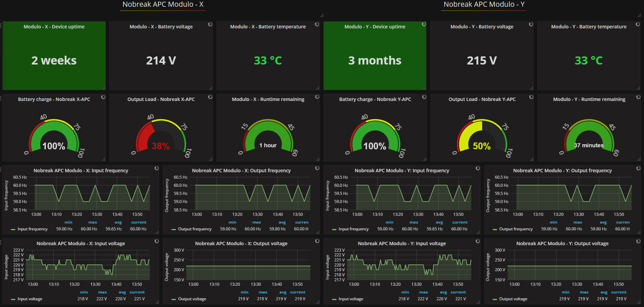
Task: Click the spinner icon on Modulo Y Output frequency graph
Action: tap(638, 168)
